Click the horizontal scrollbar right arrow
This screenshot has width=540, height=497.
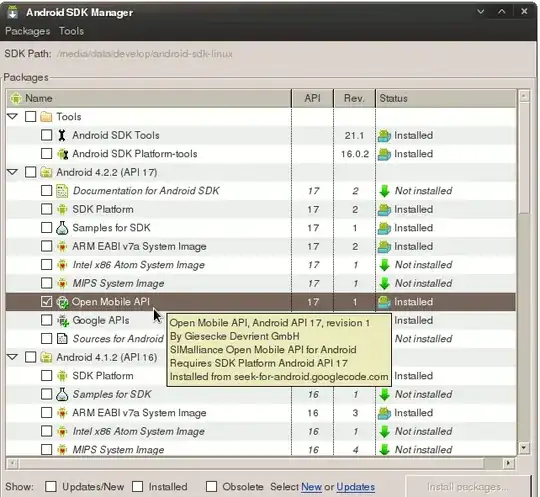(508, 463)
